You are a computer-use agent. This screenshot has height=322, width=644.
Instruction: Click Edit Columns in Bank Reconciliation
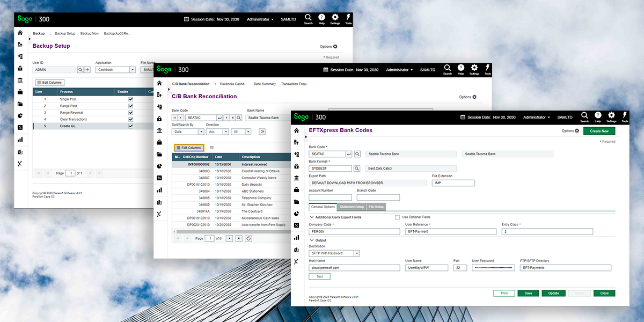189,148
